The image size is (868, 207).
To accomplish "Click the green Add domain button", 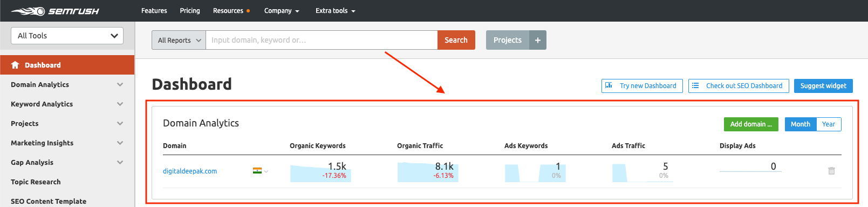I will click(751, 124).
